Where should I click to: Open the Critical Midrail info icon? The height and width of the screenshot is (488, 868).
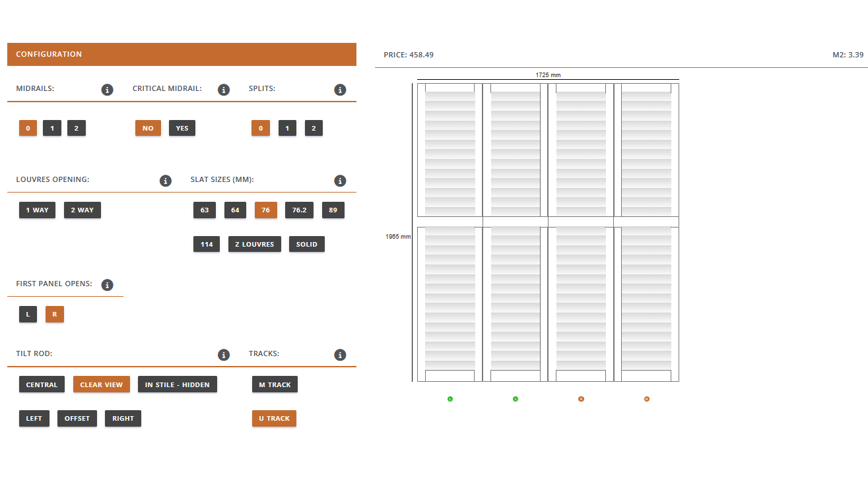pos(224,90)
